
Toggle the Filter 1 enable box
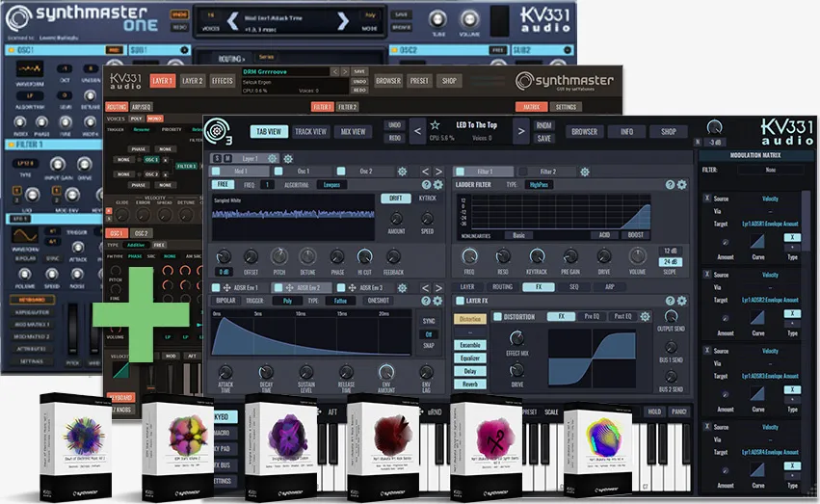point(461,172)
